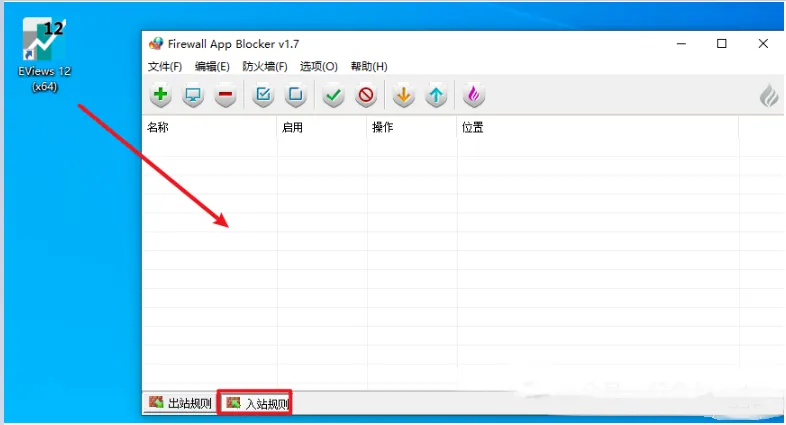Viewport: 786px width, 425px height.
Task: Click the orange Move down arrow icon
Action: click(404, 95)
